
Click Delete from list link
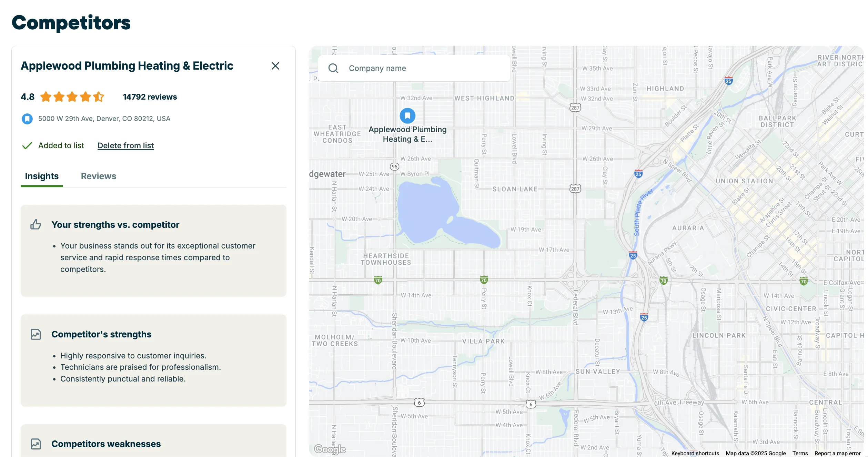click(126, 146)
